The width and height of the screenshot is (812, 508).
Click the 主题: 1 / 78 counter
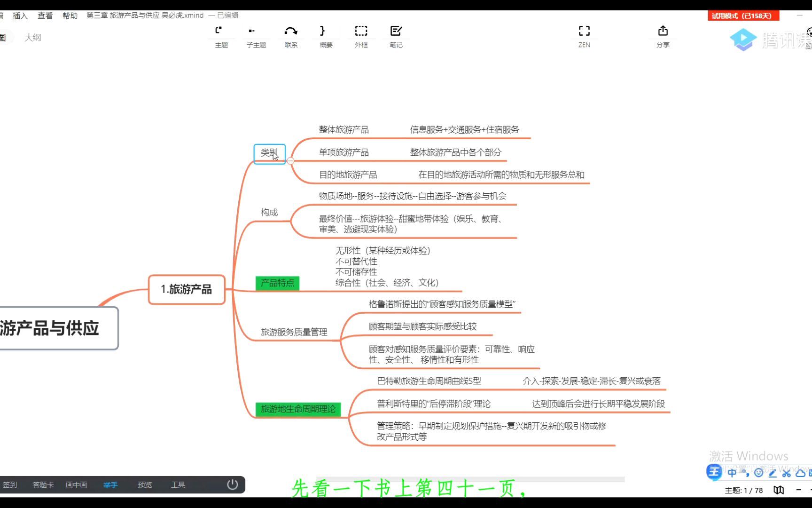coord(743,491)
